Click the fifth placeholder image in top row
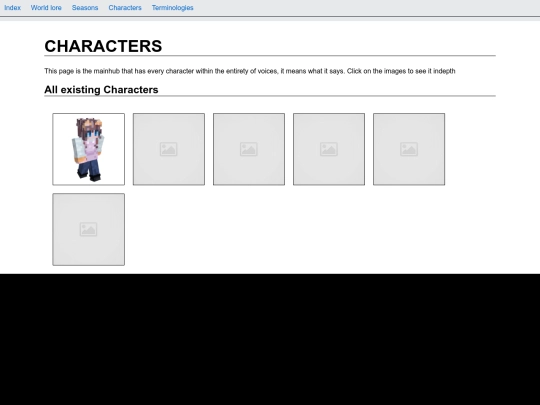Image resolution: width=540 pixels, height=405 pixels. pyautogui.click(x=409, y=149)
